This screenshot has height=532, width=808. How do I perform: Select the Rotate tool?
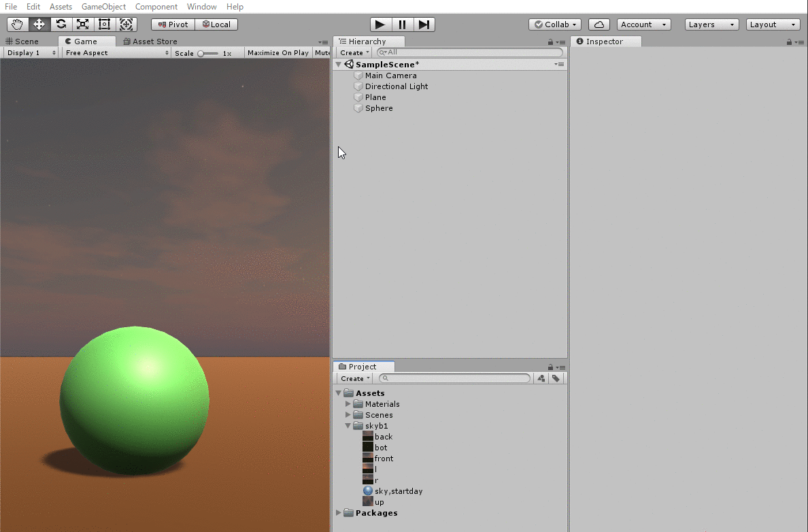click(61, 24)
